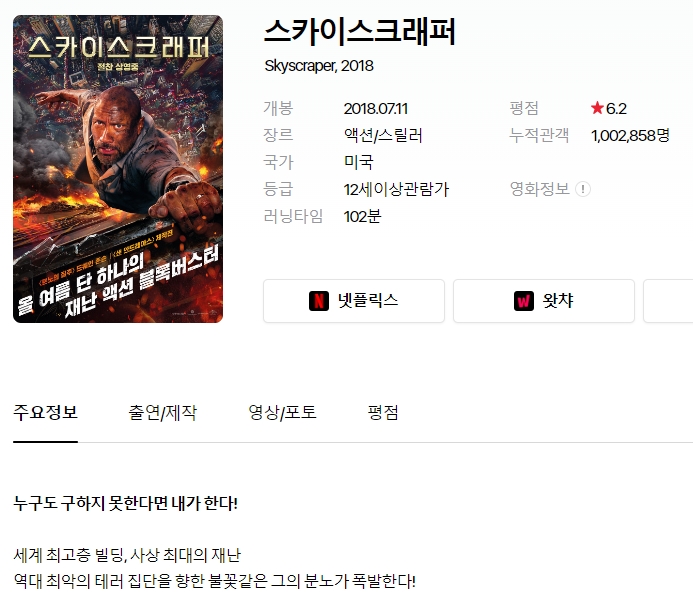Go to the 평점 tab
Screen dimensions: 693x601
point(383,413)
